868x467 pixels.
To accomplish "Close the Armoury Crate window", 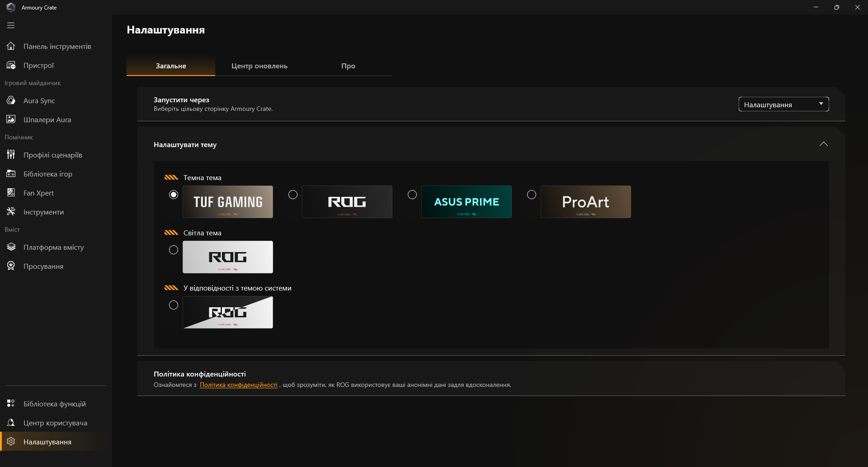I will click(858, 7).
